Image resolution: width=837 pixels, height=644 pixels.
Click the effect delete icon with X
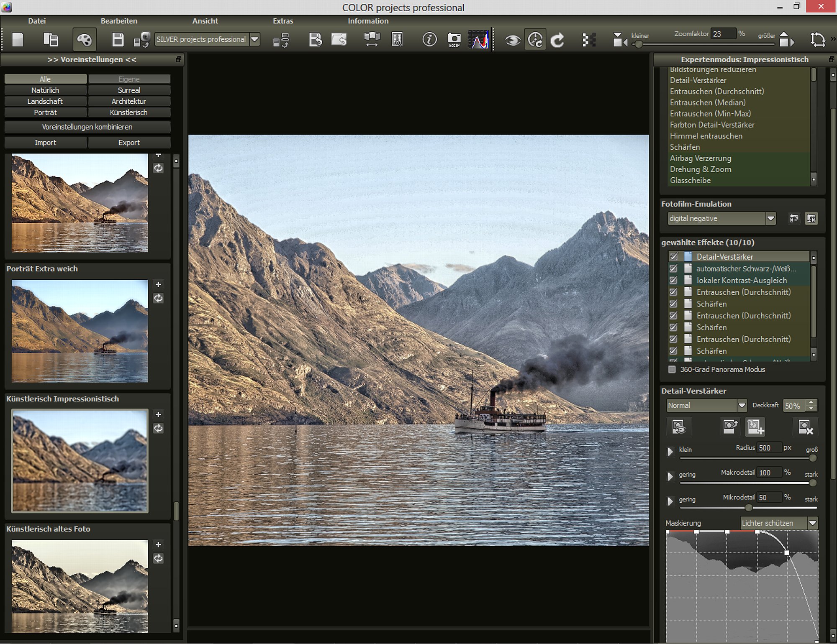805,427
